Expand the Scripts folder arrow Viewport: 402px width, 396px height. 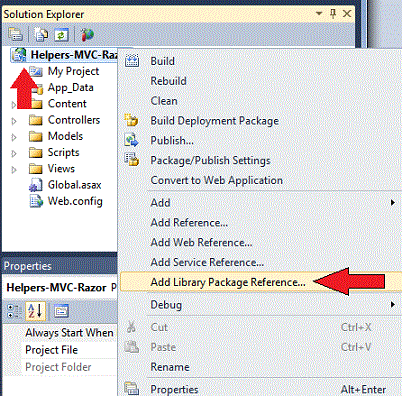[14, 153]
